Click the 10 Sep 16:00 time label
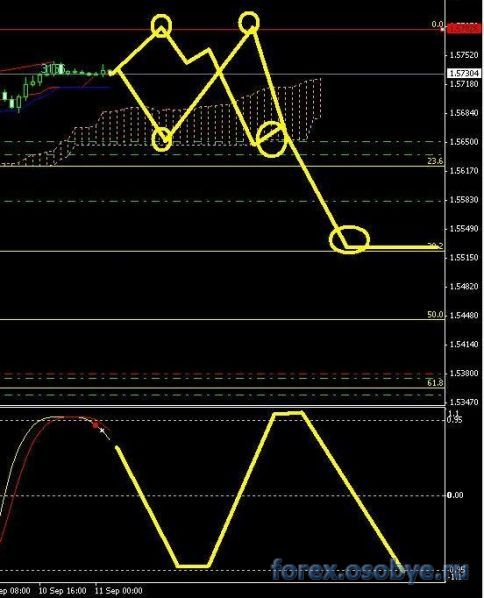Image resolution: width=484 pixels, height=598 pixels. (63, 591)
